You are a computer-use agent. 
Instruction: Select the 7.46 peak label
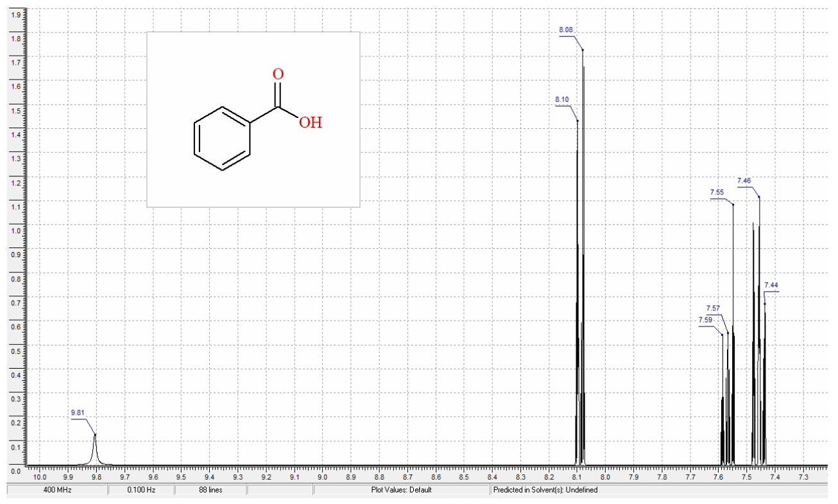744,181
